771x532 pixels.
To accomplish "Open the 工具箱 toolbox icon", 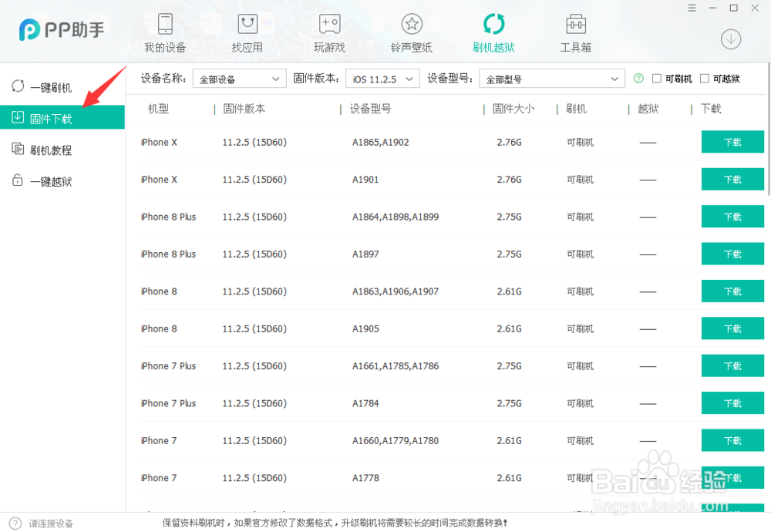I will pyautogui.click(x=576, y=24).
